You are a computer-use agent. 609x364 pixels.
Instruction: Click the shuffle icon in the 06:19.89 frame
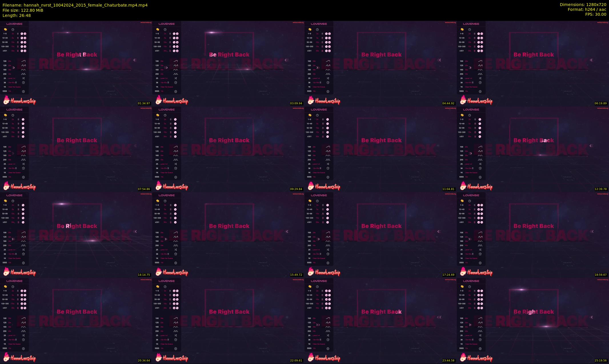tap(480, 78)
